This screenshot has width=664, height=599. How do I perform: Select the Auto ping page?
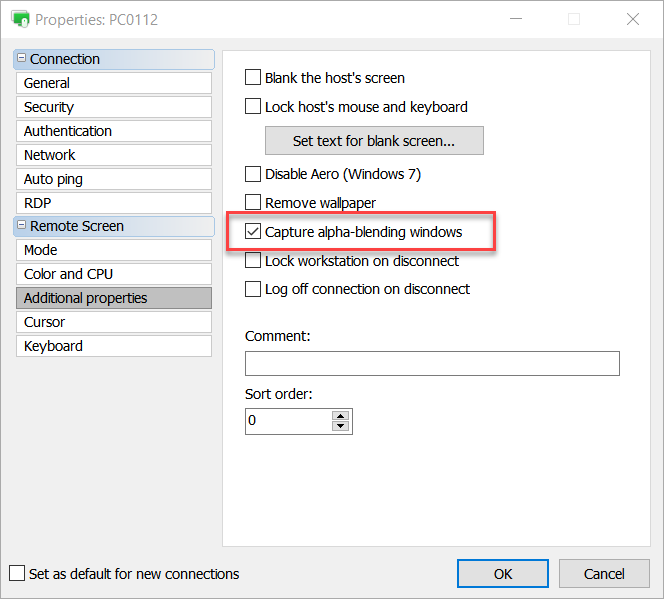tap(113, 179)
